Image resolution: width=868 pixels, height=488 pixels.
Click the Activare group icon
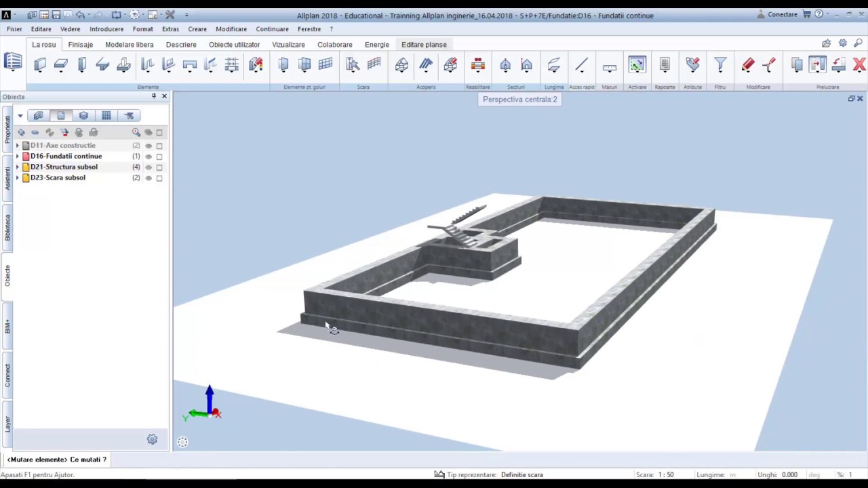tap(637, 65)
